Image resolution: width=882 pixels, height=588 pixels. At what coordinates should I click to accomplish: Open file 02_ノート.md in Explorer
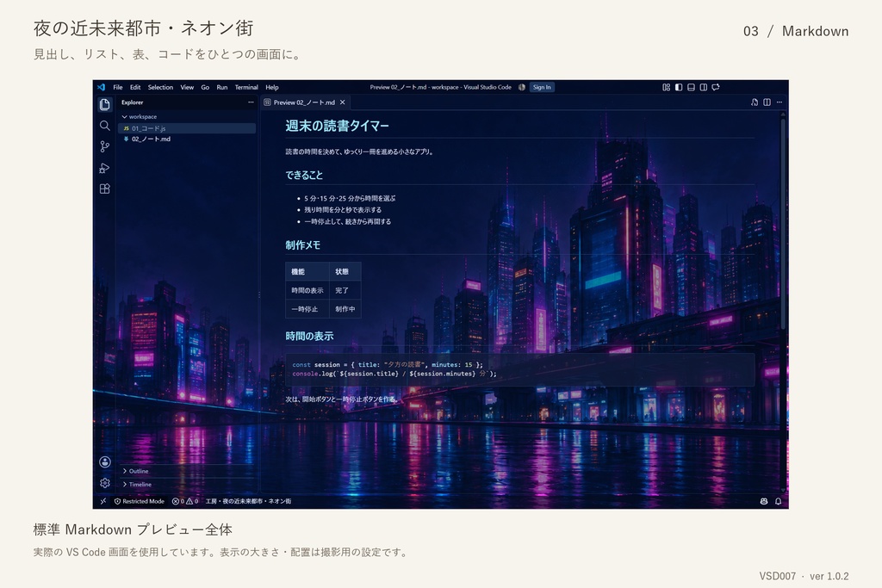(187, 139)
